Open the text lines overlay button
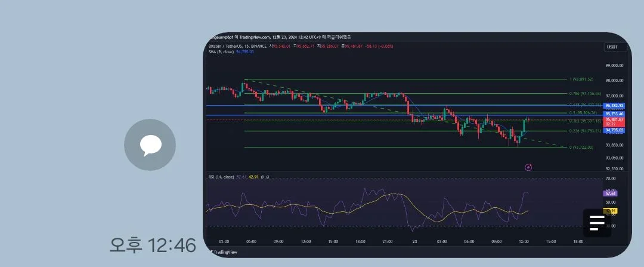Screen dimensions: 644x267 tap(597, 222)
